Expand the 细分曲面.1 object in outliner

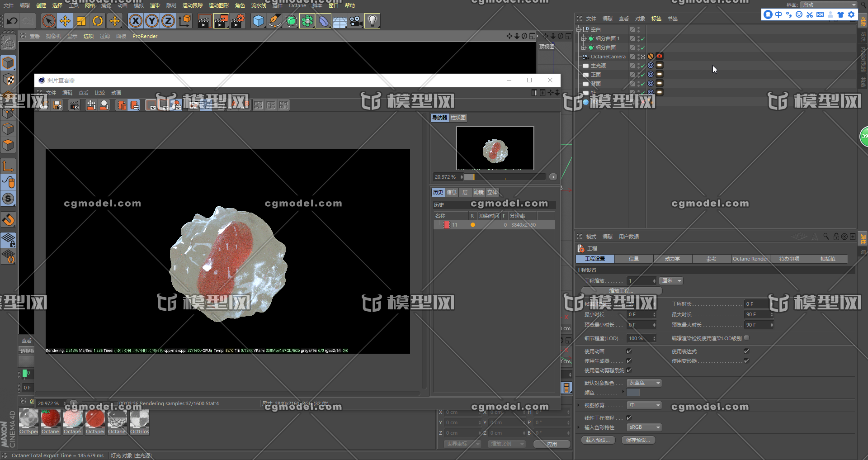pos(583,38)
